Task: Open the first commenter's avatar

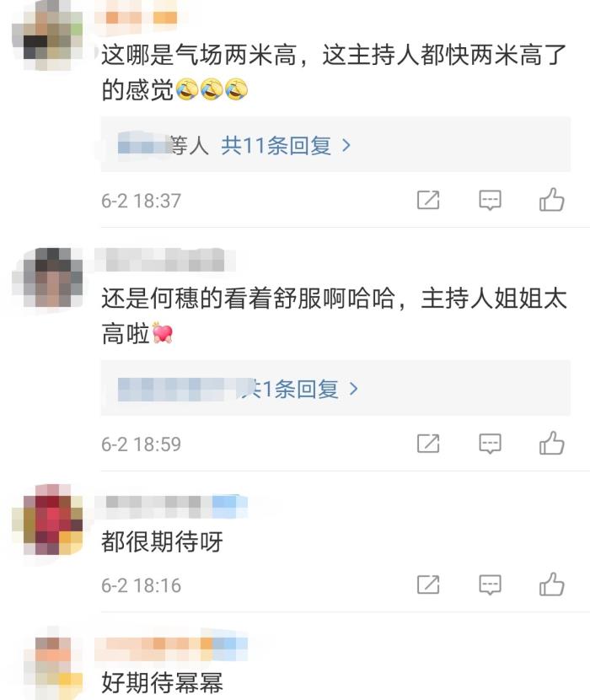Action: click(47, 35)
